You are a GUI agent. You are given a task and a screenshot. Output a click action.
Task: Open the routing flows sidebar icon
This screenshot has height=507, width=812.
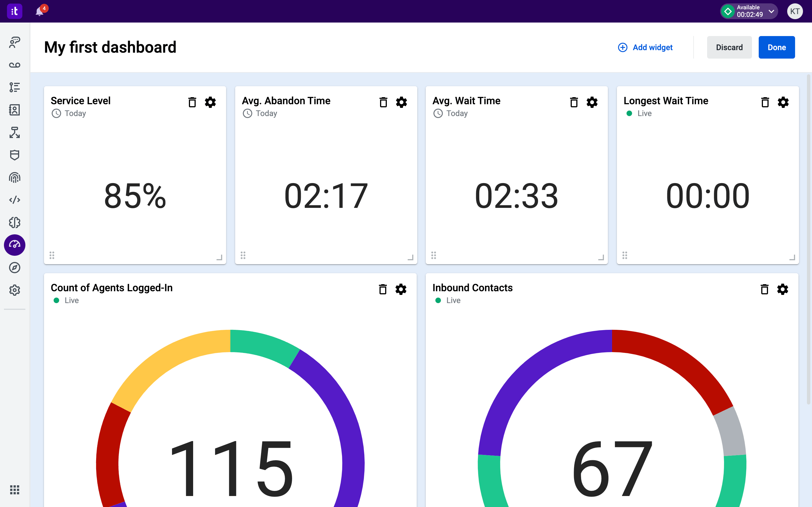point(14,132)
